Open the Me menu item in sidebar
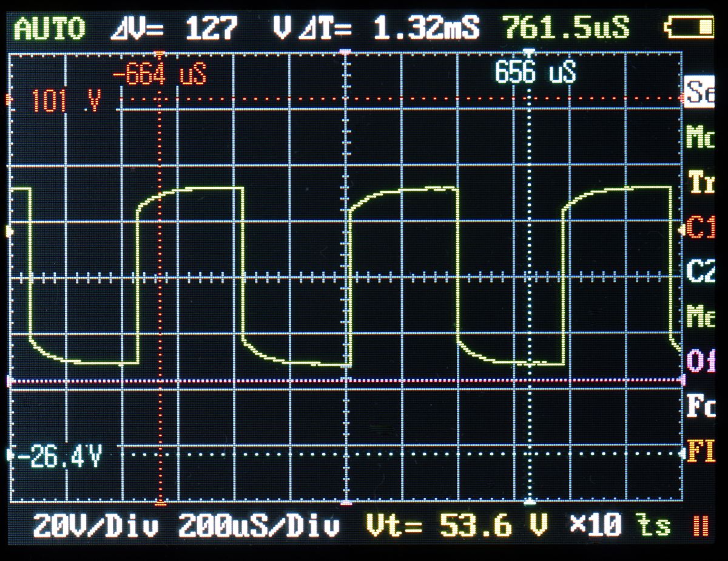 click(700, 316)
